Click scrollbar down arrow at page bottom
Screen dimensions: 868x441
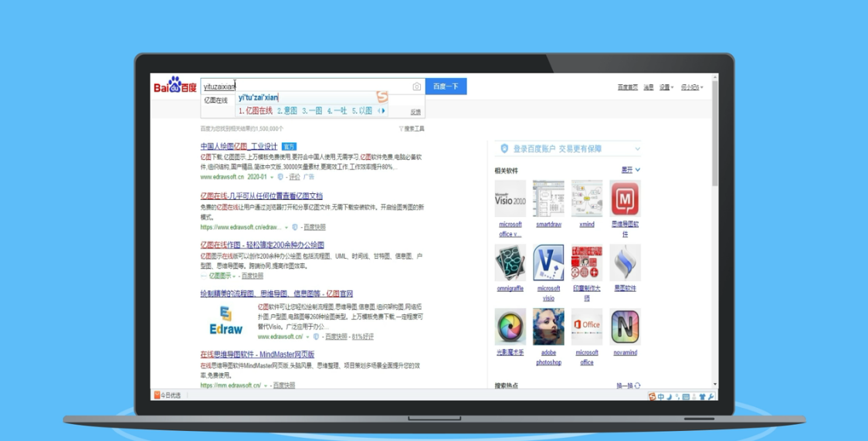714,384
